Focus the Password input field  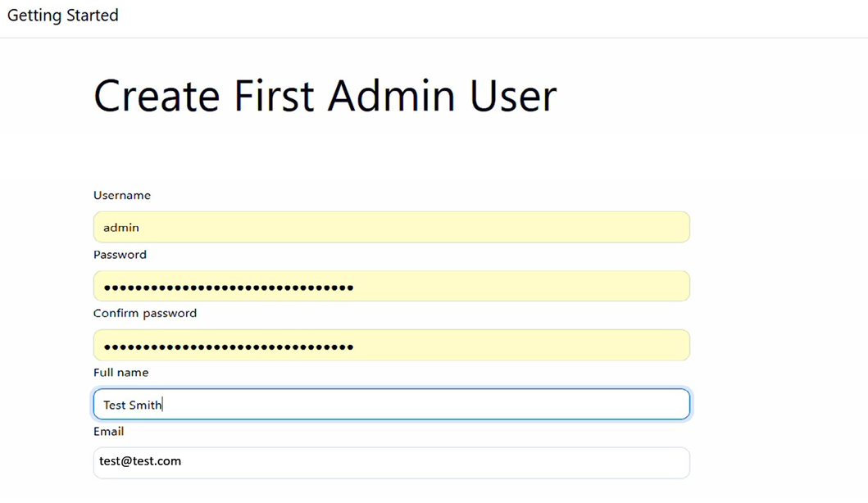[391, 286]
